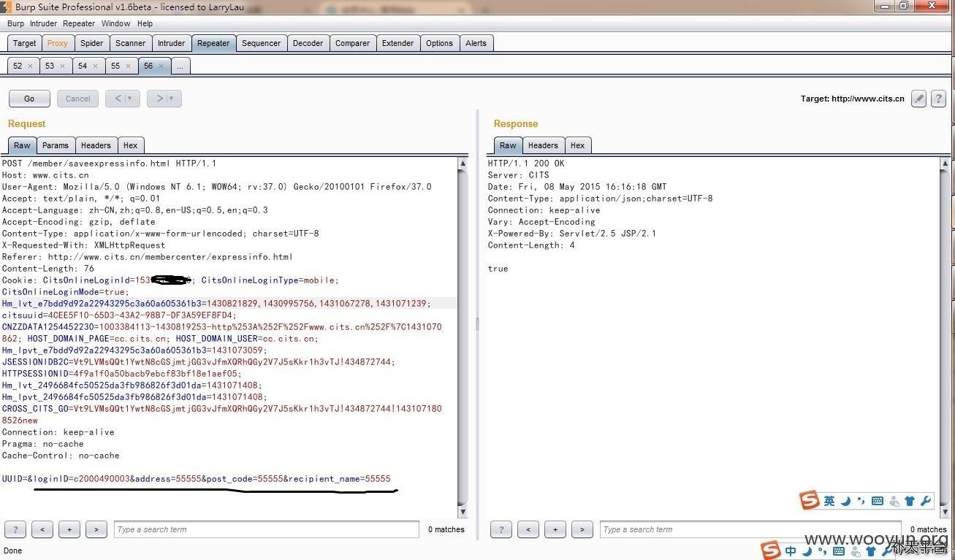
Task: Select request Hex view tab
Action: (130, 145)
